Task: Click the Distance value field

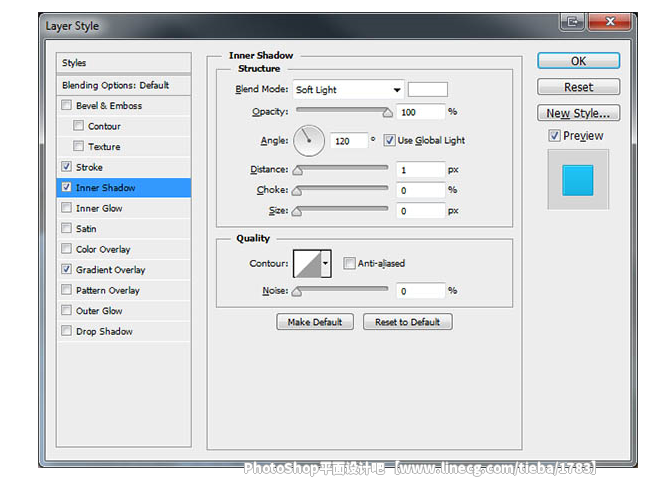Action: point(420,170)
